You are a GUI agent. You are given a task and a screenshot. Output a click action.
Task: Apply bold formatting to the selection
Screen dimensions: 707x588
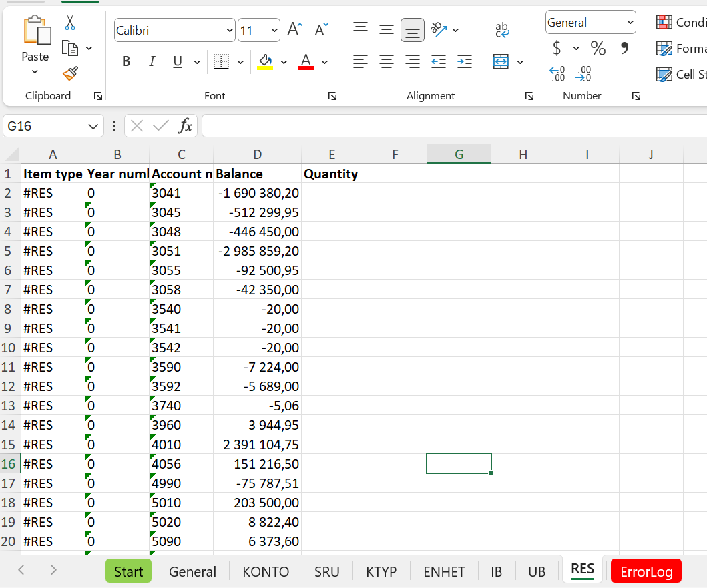(x=126, y=61)
